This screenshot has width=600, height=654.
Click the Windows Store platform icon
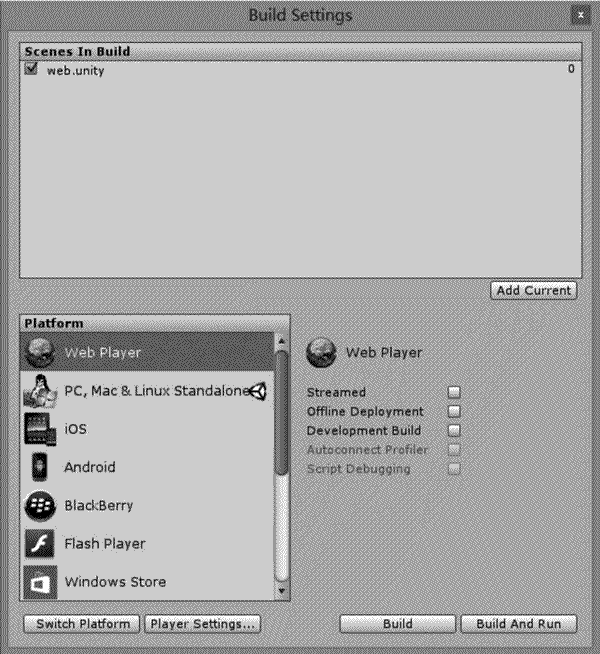click(x=39, y=581)
